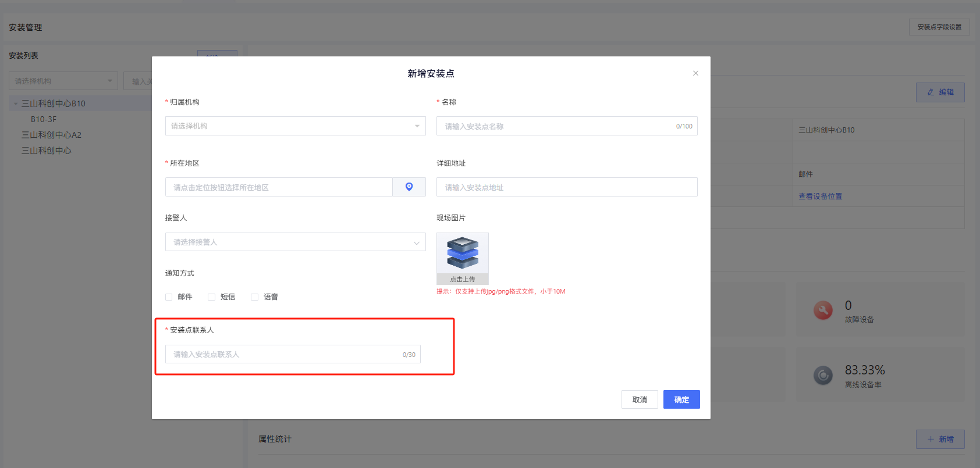The image size is (980, 468).
Task: Select B10-3F in the install list
Action: pos(44,119)
